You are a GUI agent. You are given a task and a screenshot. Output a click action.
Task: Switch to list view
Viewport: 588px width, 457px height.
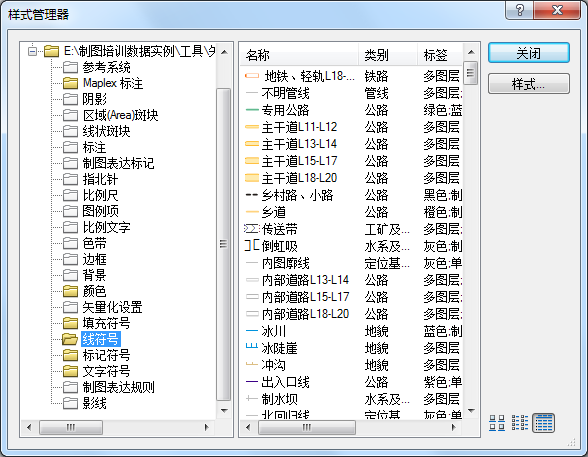(520, 423)
